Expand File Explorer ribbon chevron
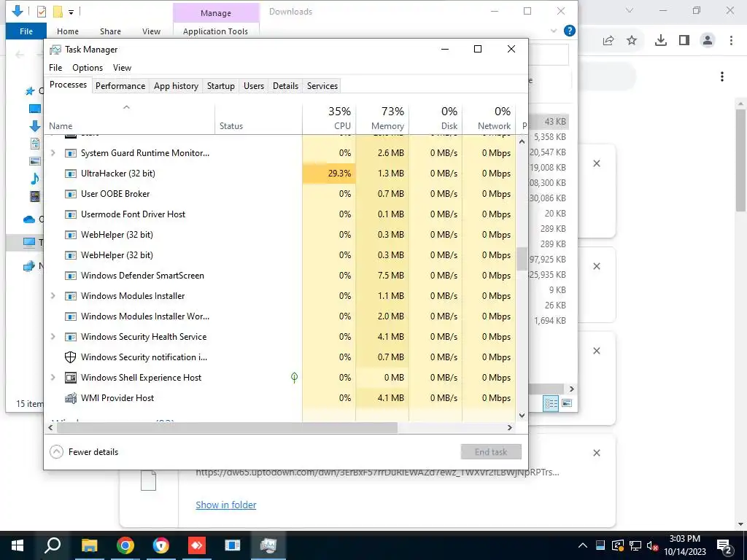Screen dimensions: 747x560 point(554,31)
